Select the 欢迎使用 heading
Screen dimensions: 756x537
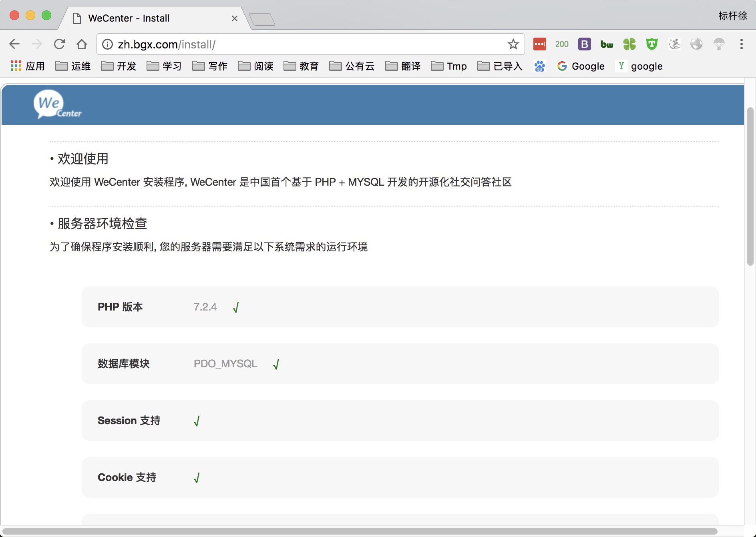[x=83, y=159]
